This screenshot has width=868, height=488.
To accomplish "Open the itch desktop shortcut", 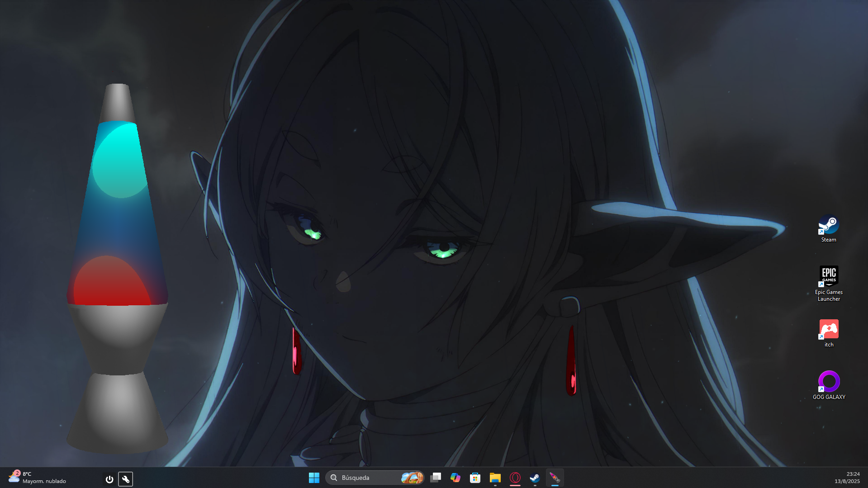I will [x=829, y=333].
